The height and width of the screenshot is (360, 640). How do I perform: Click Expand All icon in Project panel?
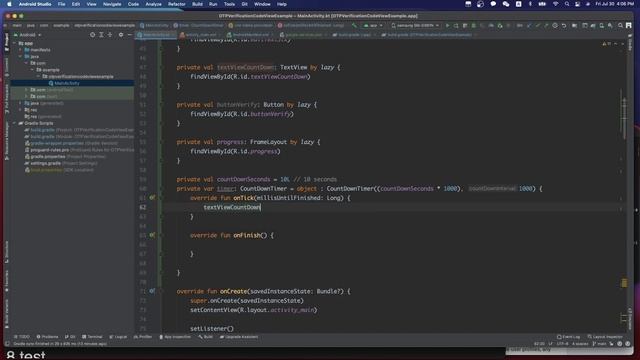[101, 35]
